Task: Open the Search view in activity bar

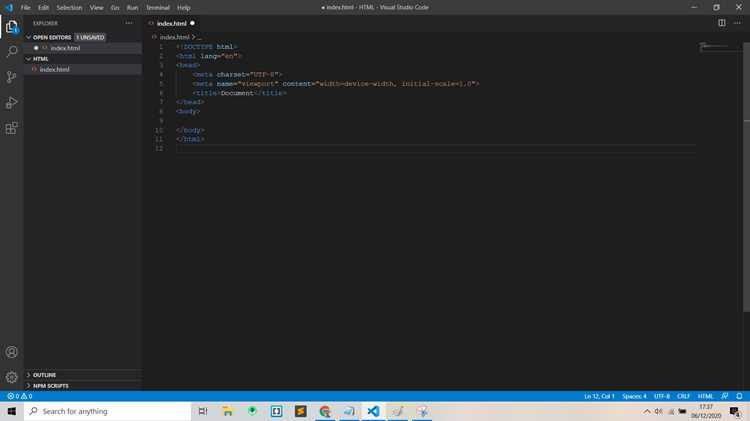Action: (11, 51)
